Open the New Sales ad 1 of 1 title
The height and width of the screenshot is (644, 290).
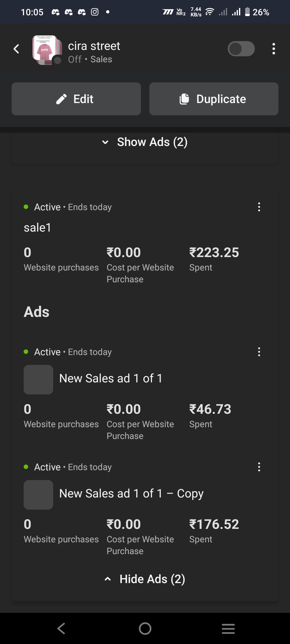tap(111, 379)
